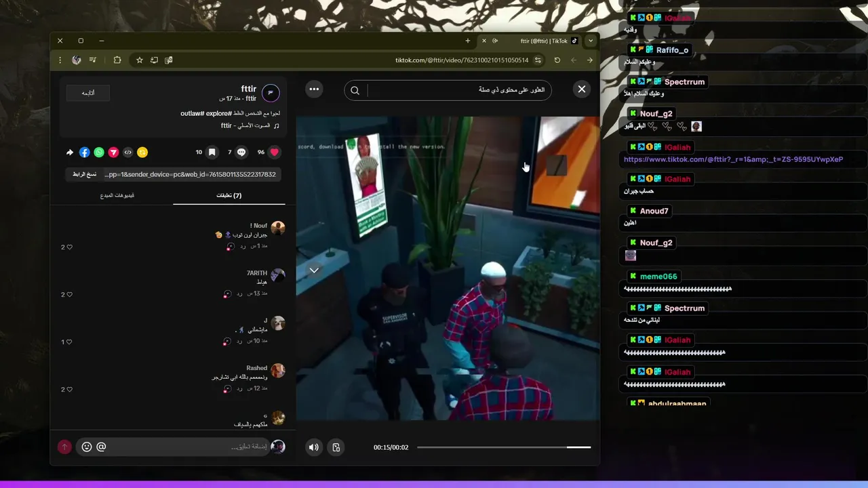Click the install app icon in the address bar
This screenshot has height=488, width=868.
(x=155, y=60)
